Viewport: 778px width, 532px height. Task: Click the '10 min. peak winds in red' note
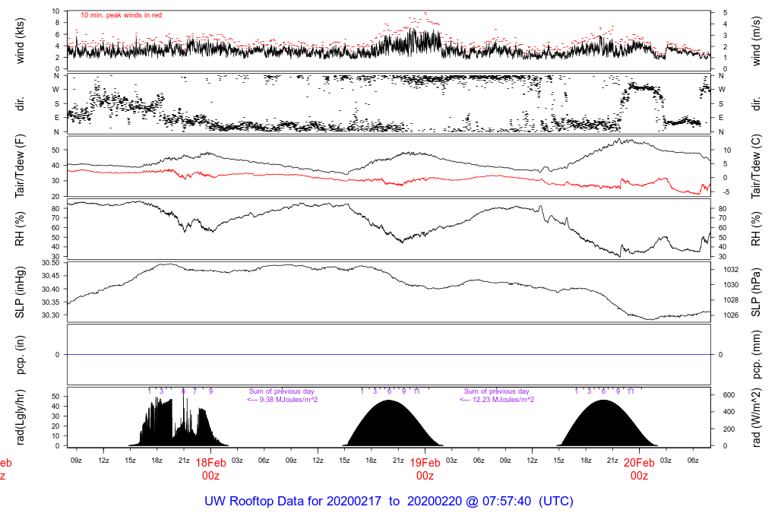[x=121, y=15]
